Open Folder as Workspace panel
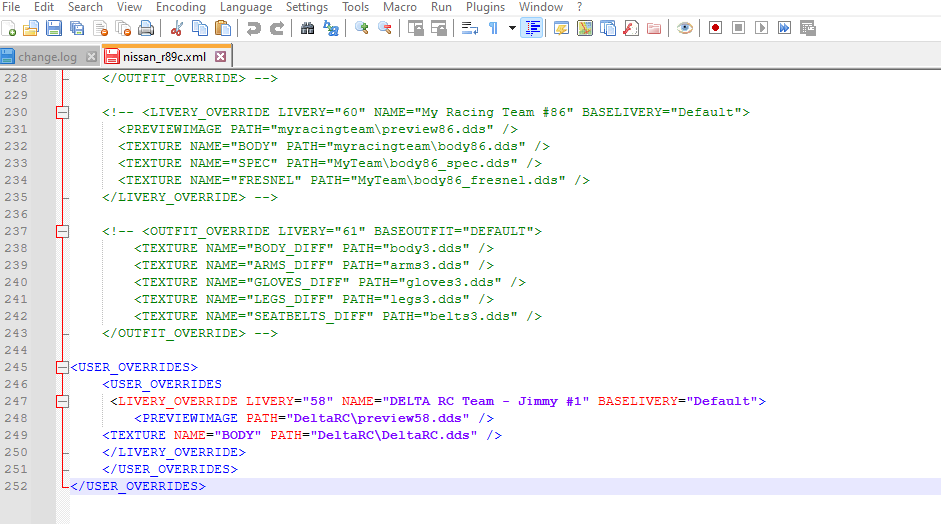 [654, 28]
